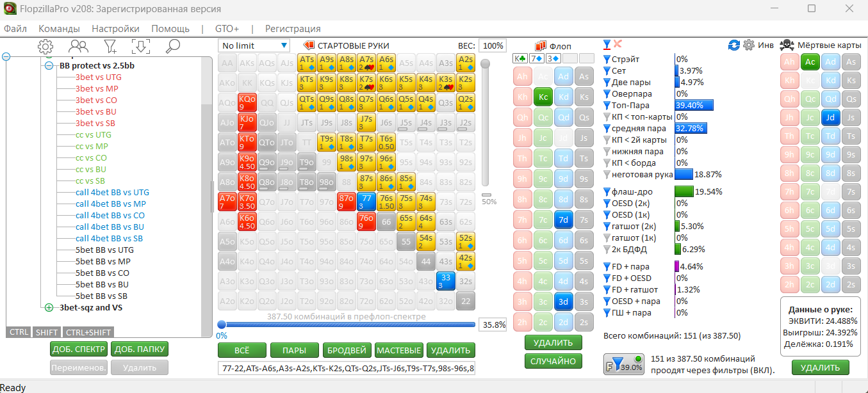Toggle the funnel filter for Стрэйт
This screenshot has width=868, height=393.
click(x=607, y=60)
